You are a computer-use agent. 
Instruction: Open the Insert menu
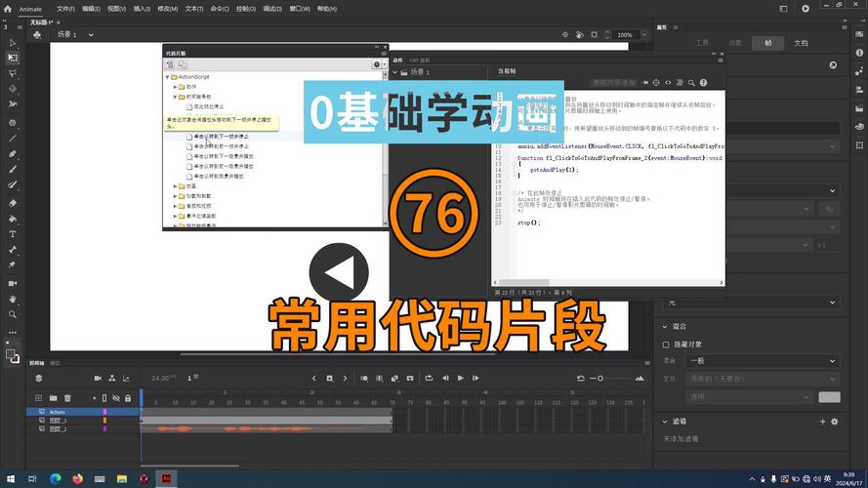tap(142, 9)
